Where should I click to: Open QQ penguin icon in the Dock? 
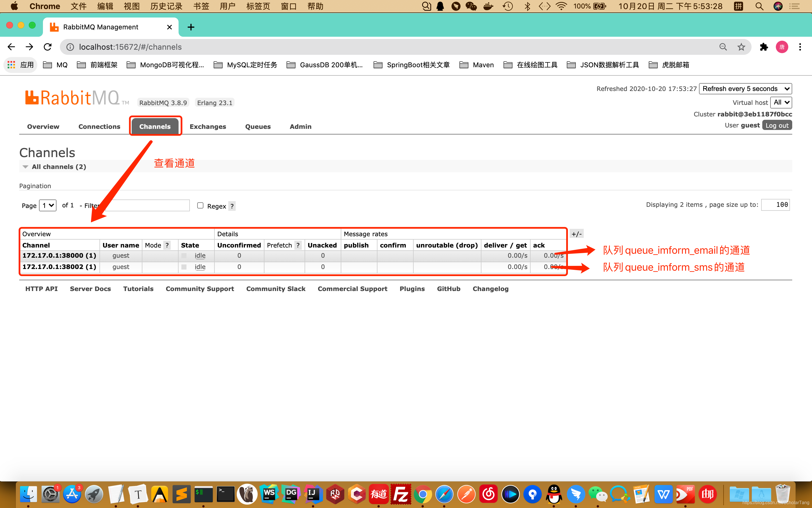pos(554,494)
